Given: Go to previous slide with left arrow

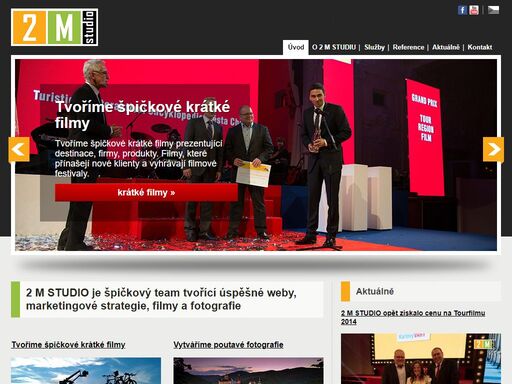Looking at the screenshot, I should [x=19, y=149].
